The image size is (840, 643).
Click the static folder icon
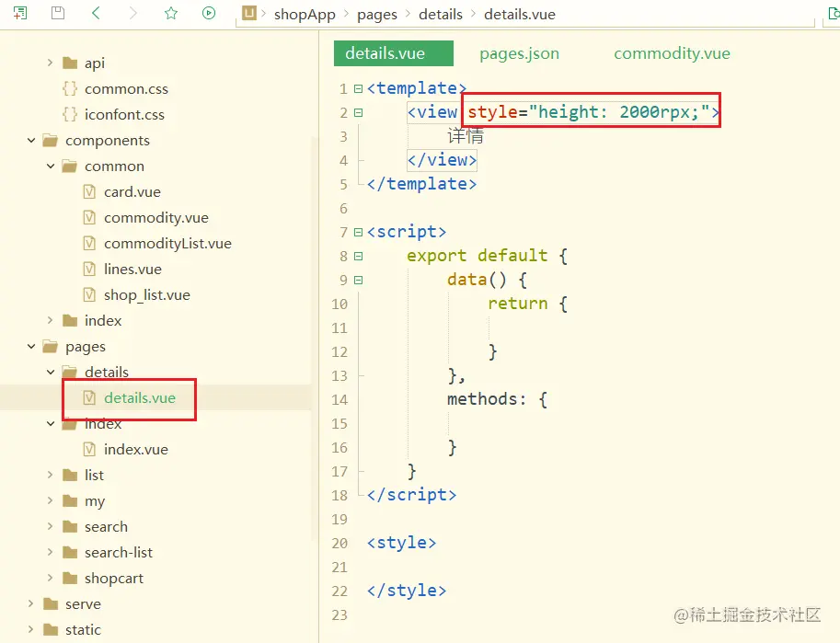[51, 629]
